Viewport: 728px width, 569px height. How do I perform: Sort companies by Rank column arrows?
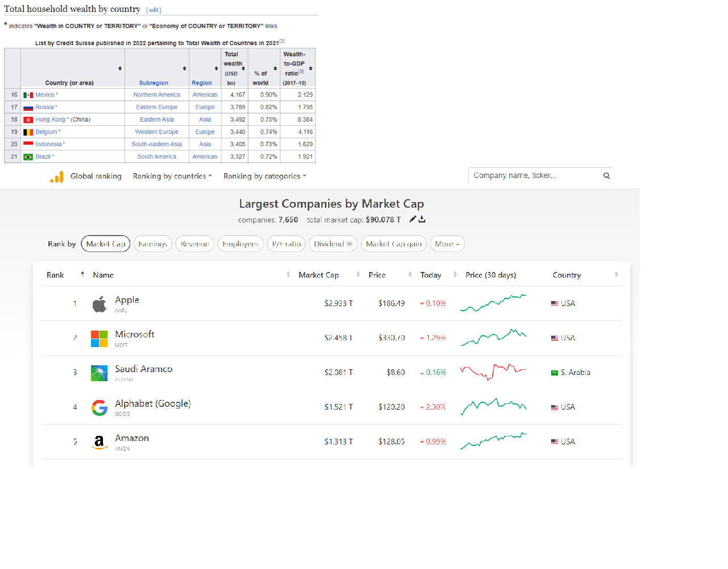click(x=82, y=274)
